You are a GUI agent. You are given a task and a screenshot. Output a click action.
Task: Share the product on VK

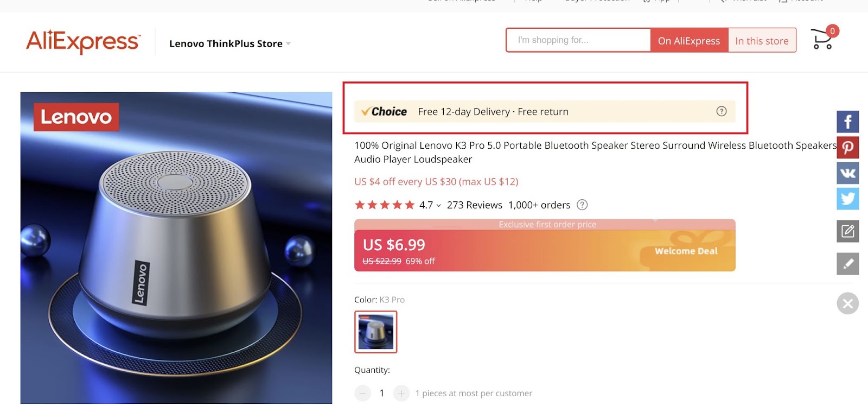tap(847, 173)
